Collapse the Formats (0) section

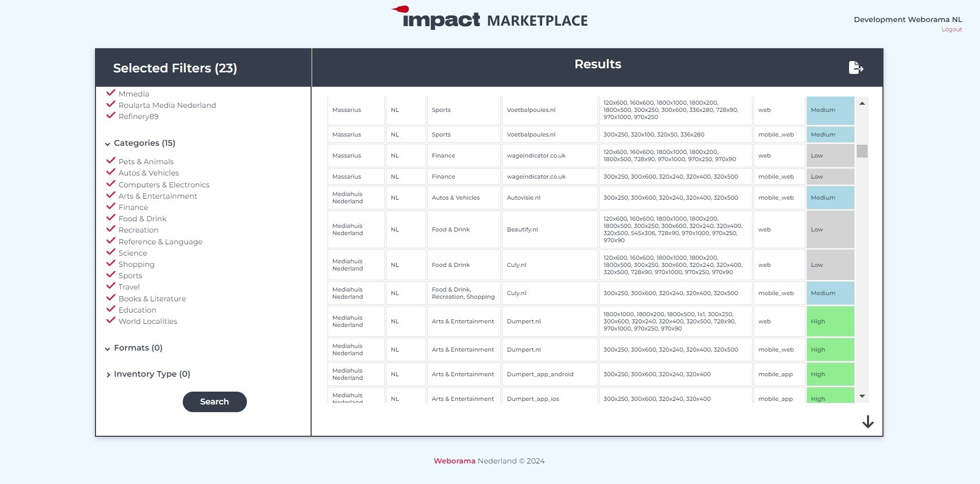click(108, 349)
